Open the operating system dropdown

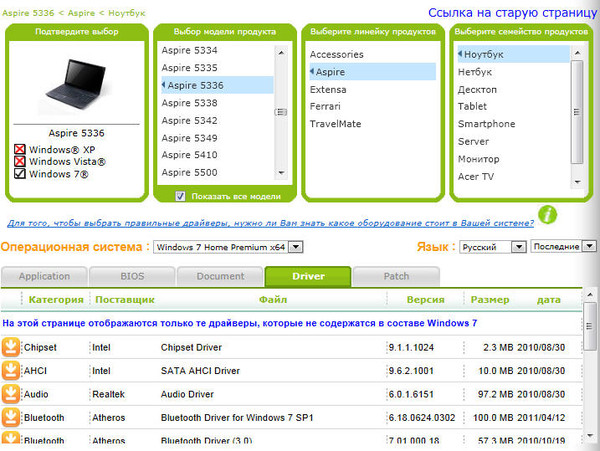coord(228,247)
